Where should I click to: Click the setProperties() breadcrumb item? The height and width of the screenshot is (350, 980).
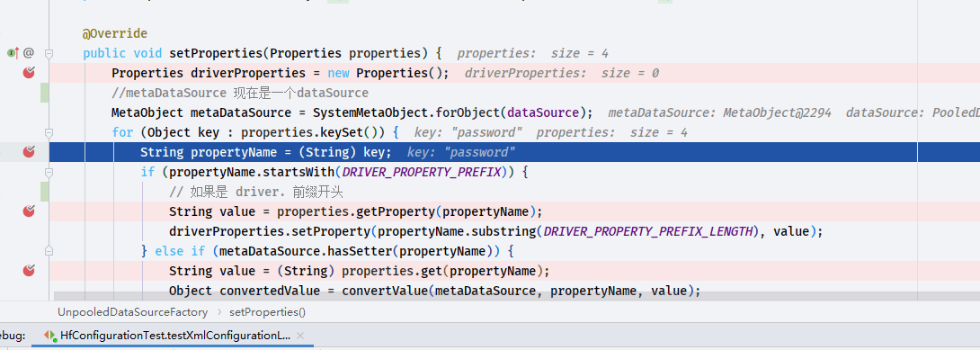click(267, 311)
